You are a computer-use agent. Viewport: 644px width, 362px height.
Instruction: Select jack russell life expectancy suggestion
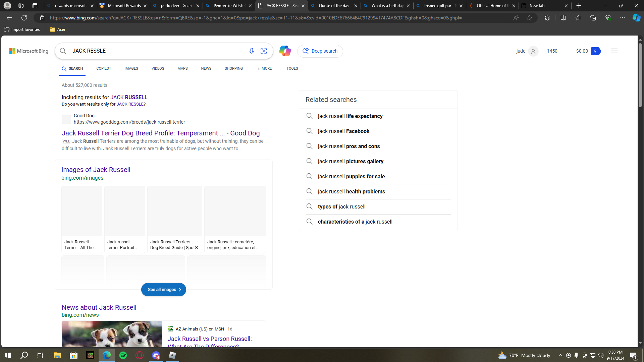click(350, 116)
